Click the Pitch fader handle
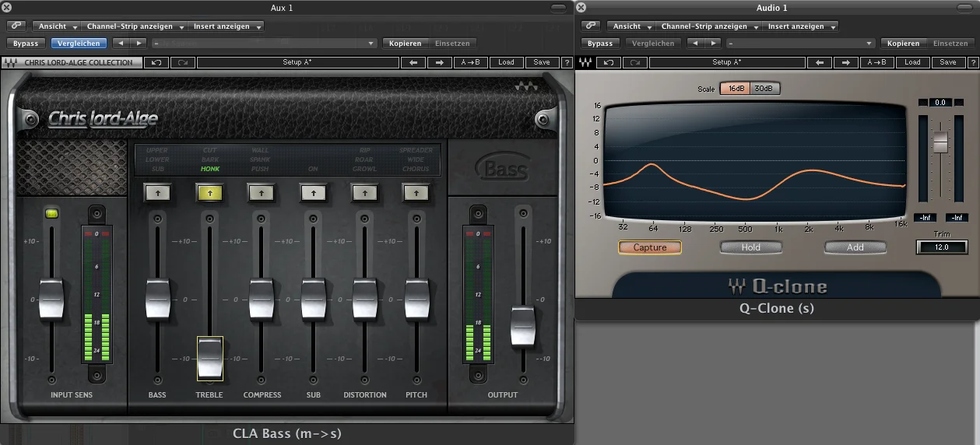The width and height of the screenshot is (980, 445). coord(416,299)
